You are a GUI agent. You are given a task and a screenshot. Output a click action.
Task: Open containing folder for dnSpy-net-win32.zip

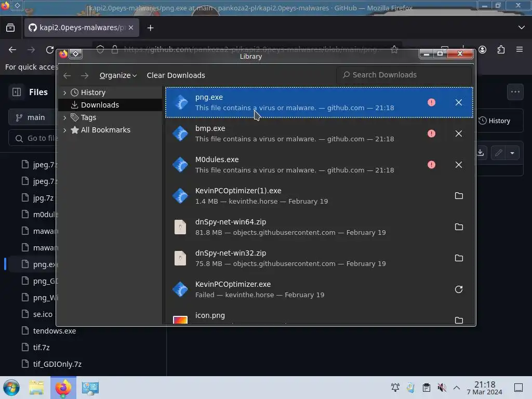coord(459,258)
